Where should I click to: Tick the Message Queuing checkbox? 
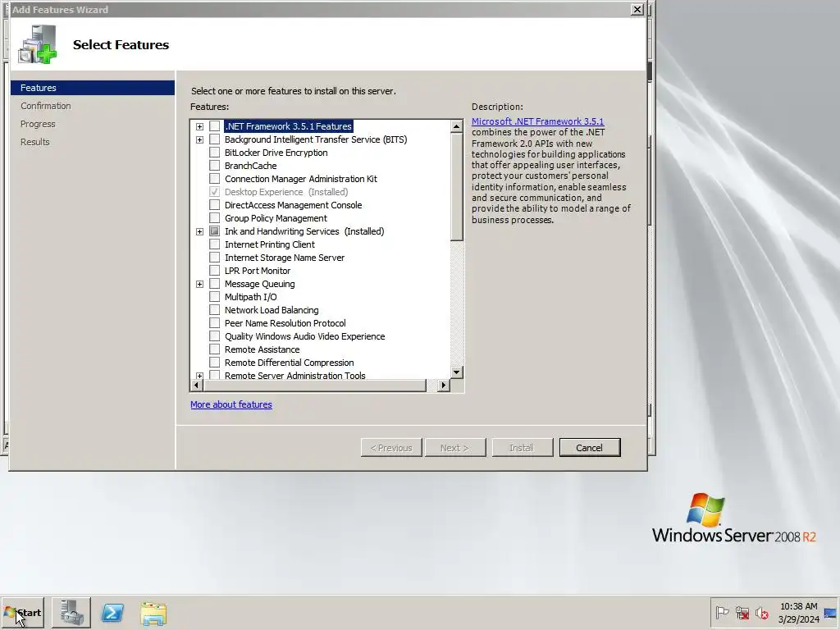tap(214, 283)
